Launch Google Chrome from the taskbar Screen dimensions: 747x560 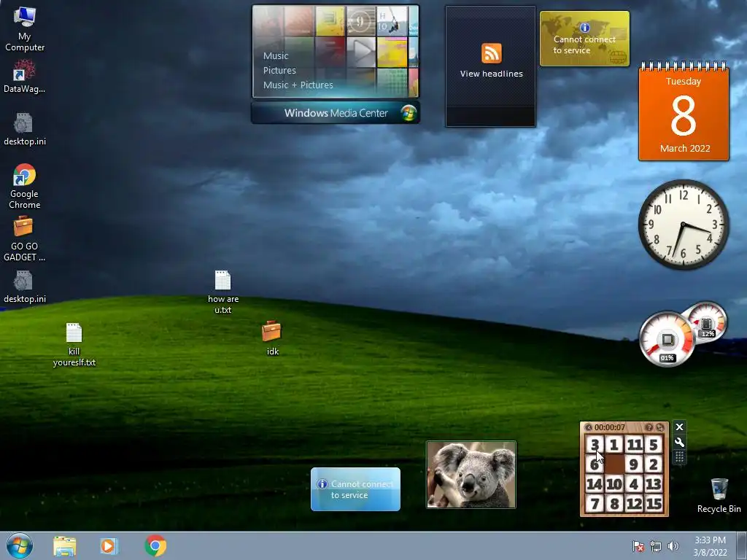point(155,545)
